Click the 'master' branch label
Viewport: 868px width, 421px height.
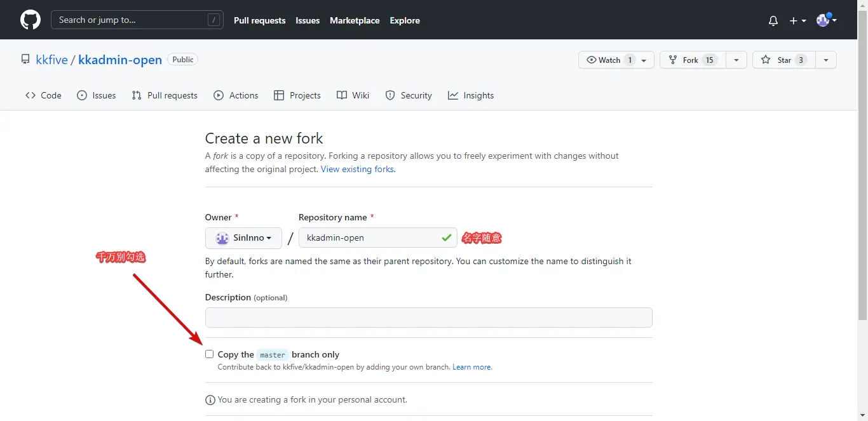[273, 355]
